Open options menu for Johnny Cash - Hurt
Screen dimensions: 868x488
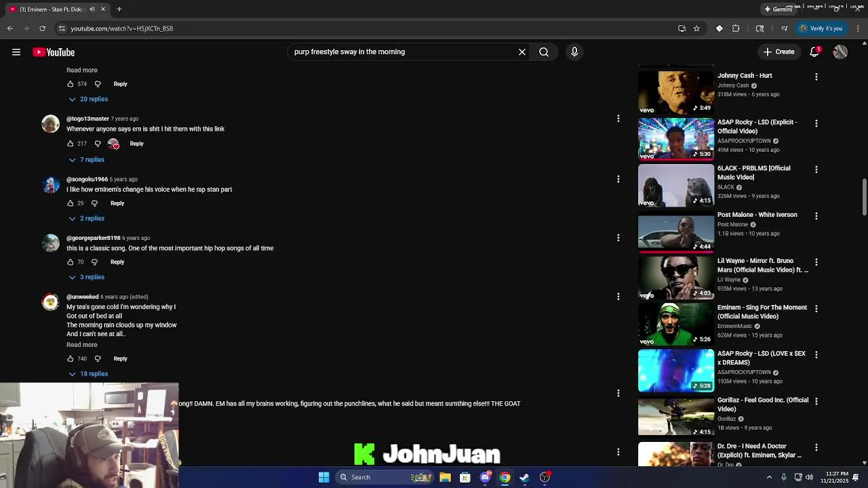click(816, 77)
